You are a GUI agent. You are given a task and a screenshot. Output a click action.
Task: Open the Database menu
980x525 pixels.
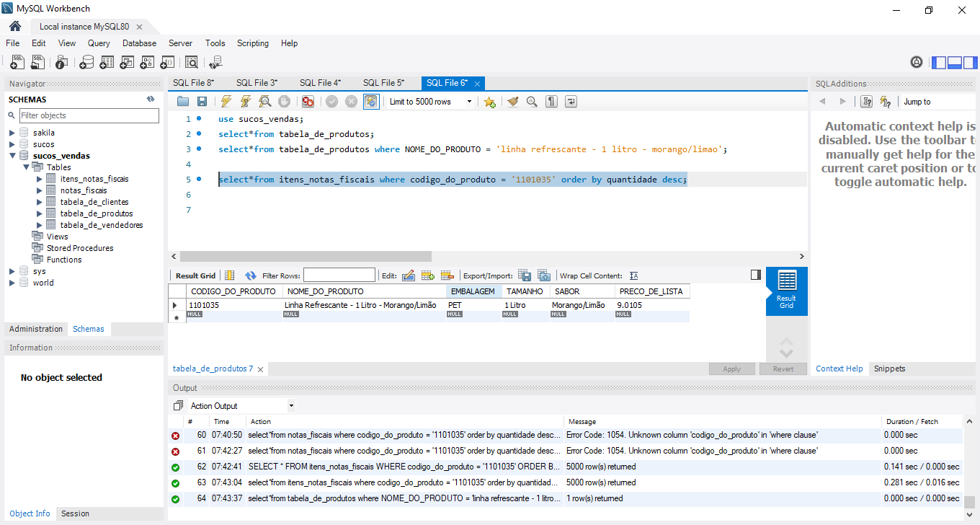tap(139, 43)
